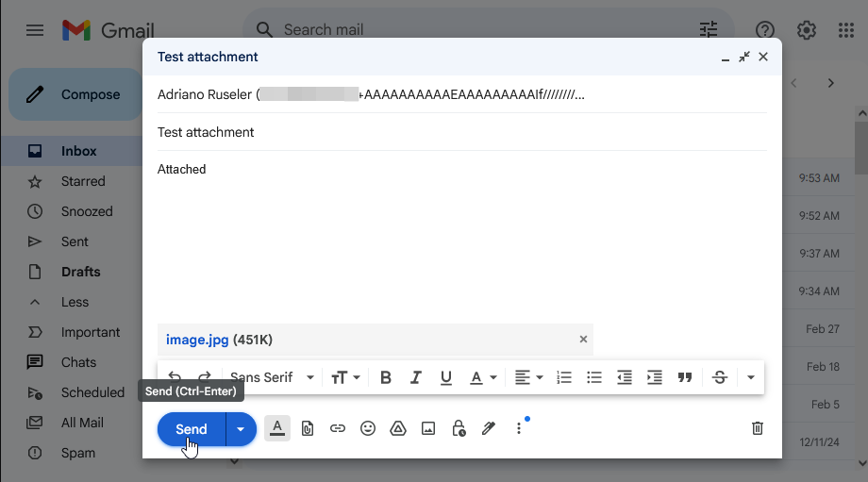868x482 pixels.
Task: Show search options filter icon
Action: pyautogui.click(x=709, y=30)
